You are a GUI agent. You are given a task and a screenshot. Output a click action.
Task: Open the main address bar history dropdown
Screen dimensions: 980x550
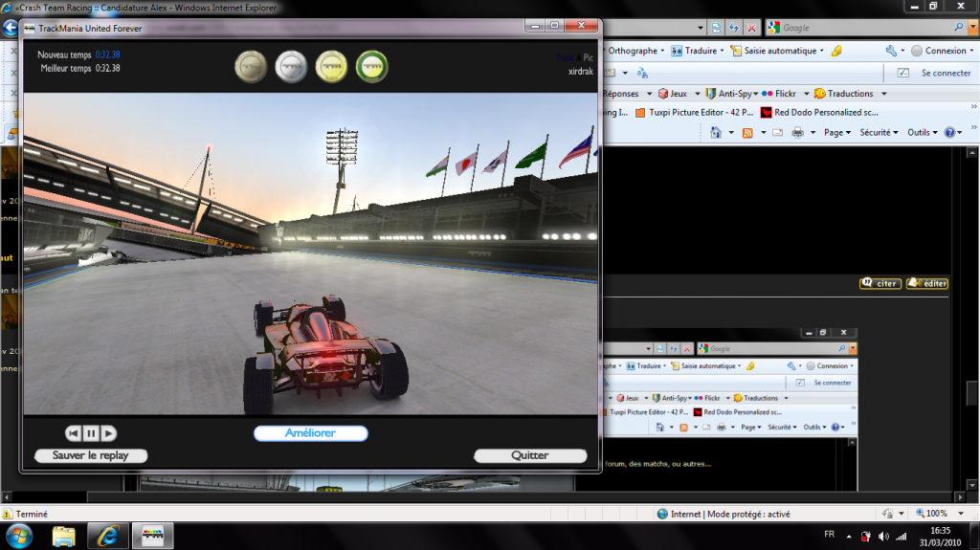700,28
